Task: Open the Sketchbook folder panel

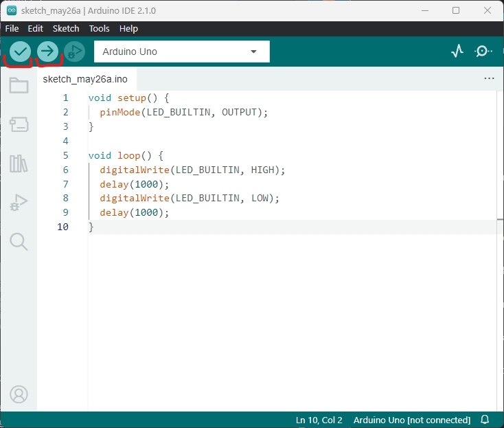Action: 19,86
